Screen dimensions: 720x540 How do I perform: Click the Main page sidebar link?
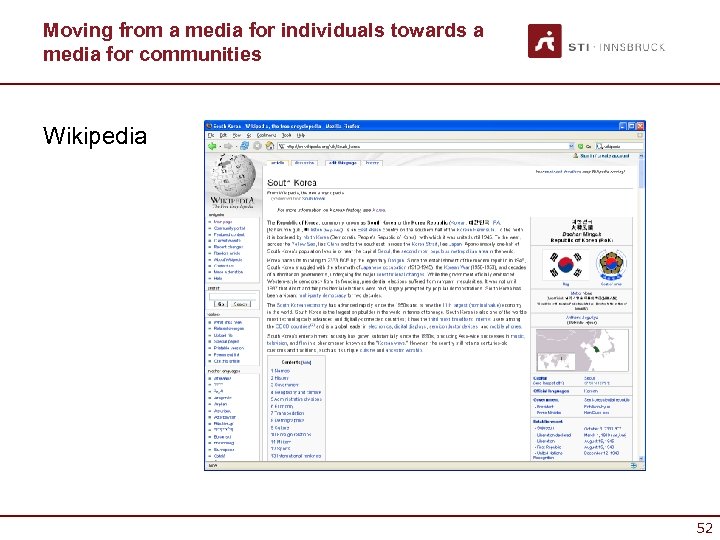point(223,222)
